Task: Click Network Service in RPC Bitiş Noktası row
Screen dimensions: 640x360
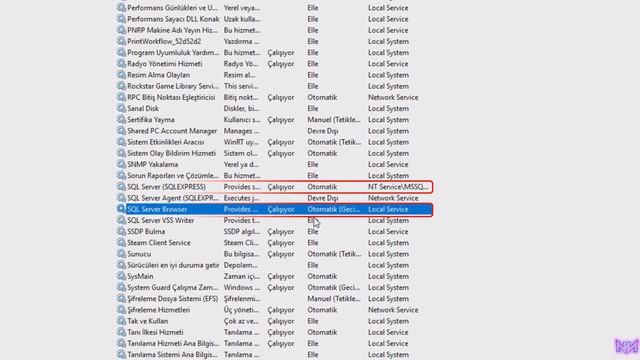Action: pos(393,98)
